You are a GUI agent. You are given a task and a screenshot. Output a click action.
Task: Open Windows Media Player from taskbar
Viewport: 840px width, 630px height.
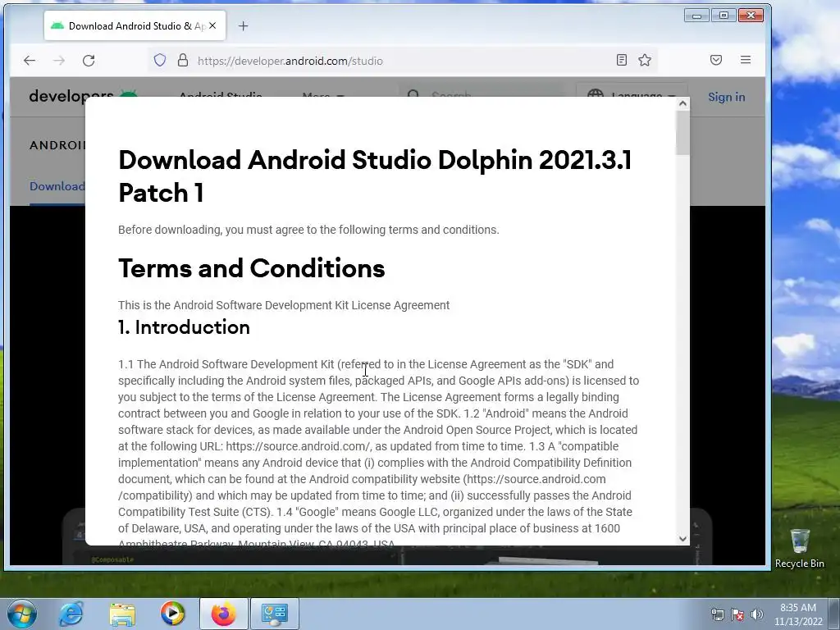pos(172,614)
